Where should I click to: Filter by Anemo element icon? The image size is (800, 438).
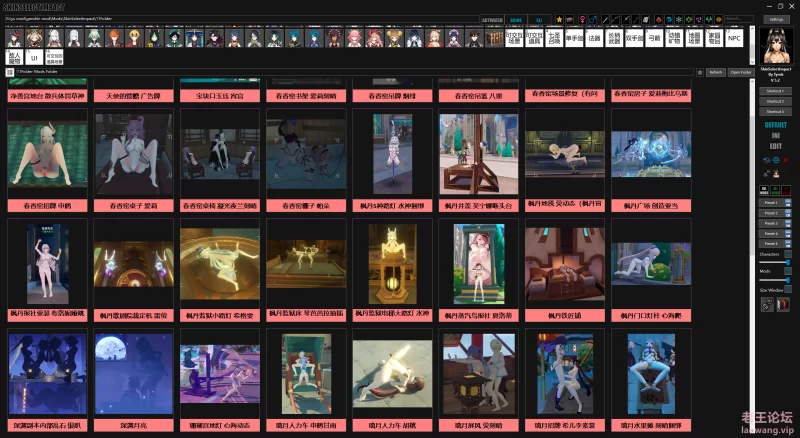click(x=709, y=19)
